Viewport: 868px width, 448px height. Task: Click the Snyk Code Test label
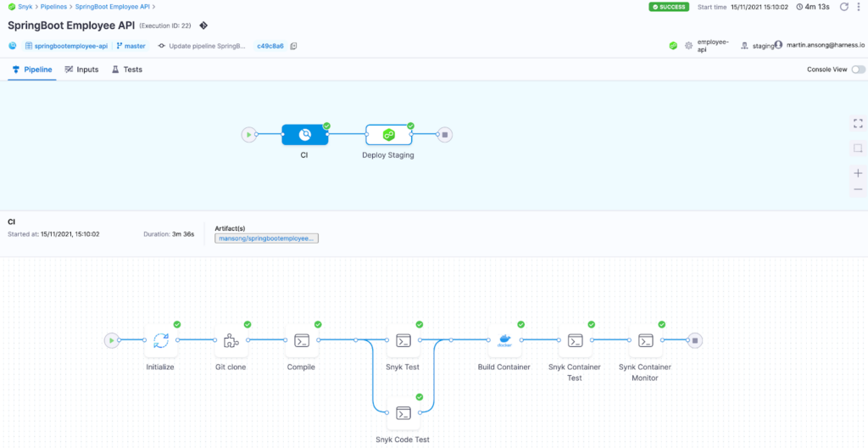403,440
